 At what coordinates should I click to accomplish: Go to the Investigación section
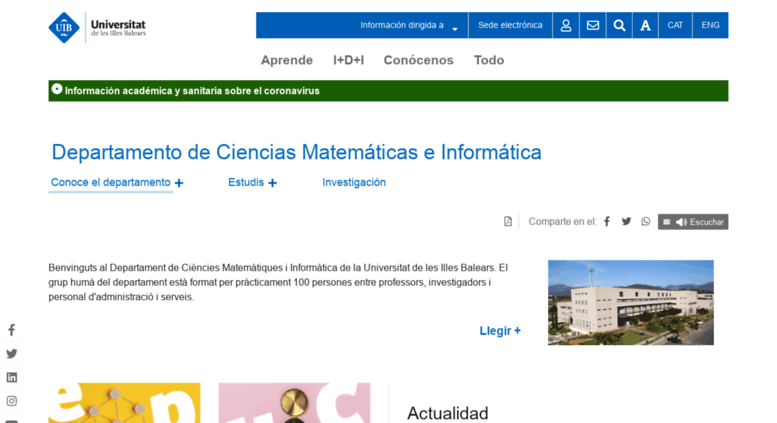click(x=354, y=182)
